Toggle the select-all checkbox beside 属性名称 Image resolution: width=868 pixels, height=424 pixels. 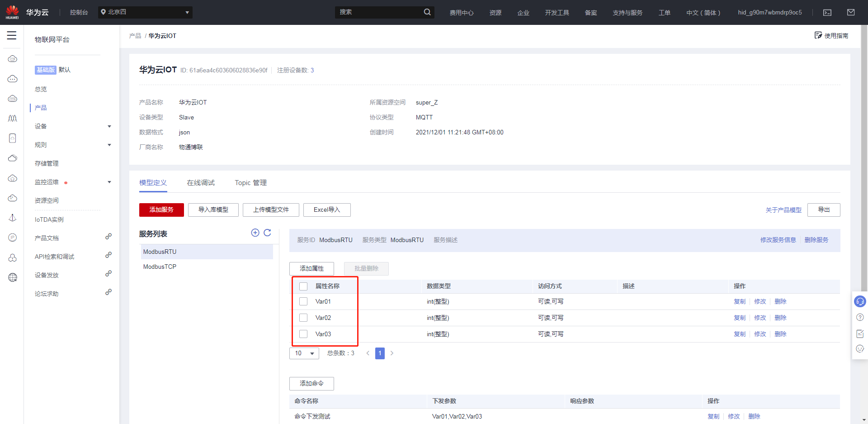point(303,286)
